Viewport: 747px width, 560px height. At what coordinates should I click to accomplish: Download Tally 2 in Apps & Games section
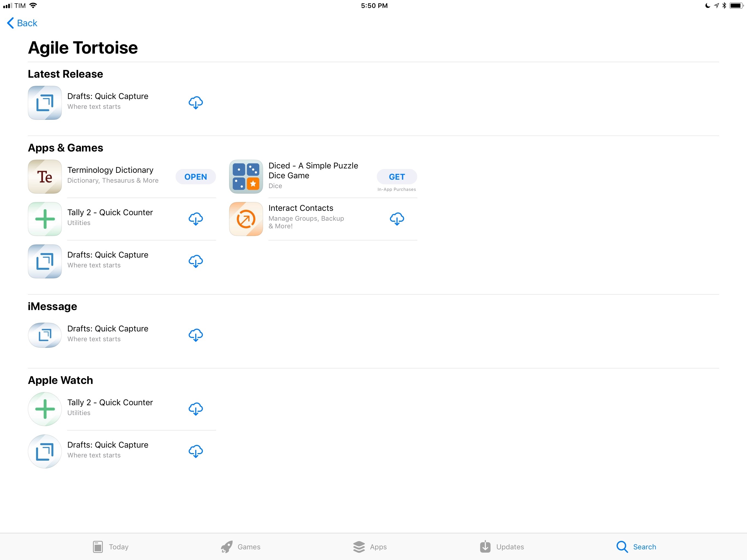point(195,219)
